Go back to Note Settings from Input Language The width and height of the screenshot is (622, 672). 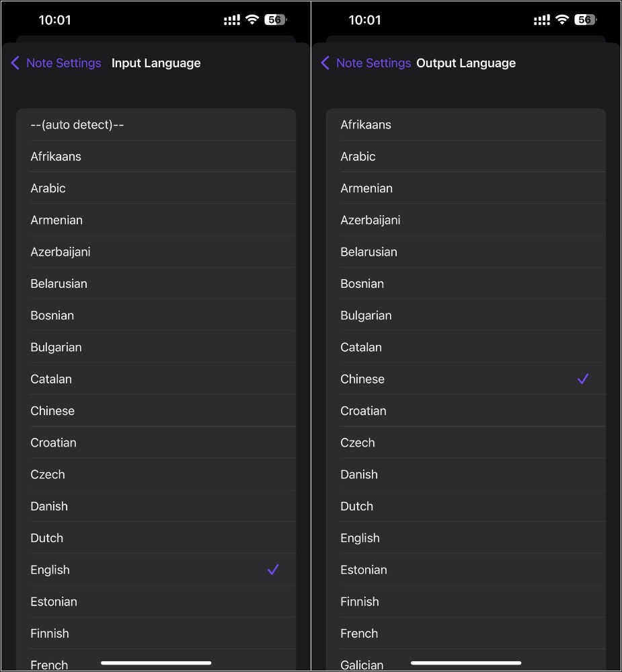point(63,63)
